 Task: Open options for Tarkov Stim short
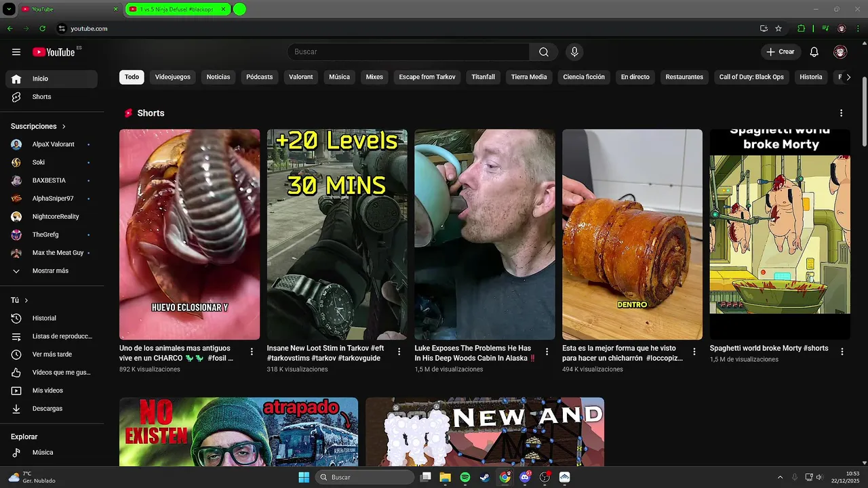pos(399,352)
